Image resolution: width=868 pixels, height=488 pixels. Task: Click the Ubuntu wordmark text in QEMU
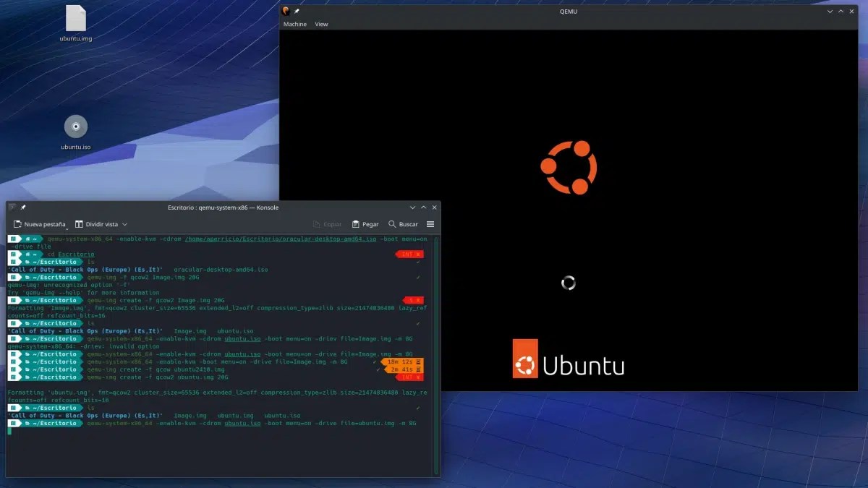click(x=584, y=365)
